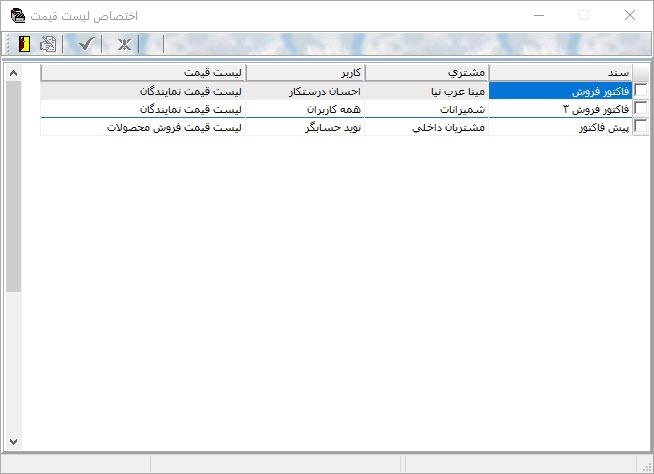This screenshot has width=654, height=474.
Task: Click the X cancel toolbar icon
Action: coord(124,44)
